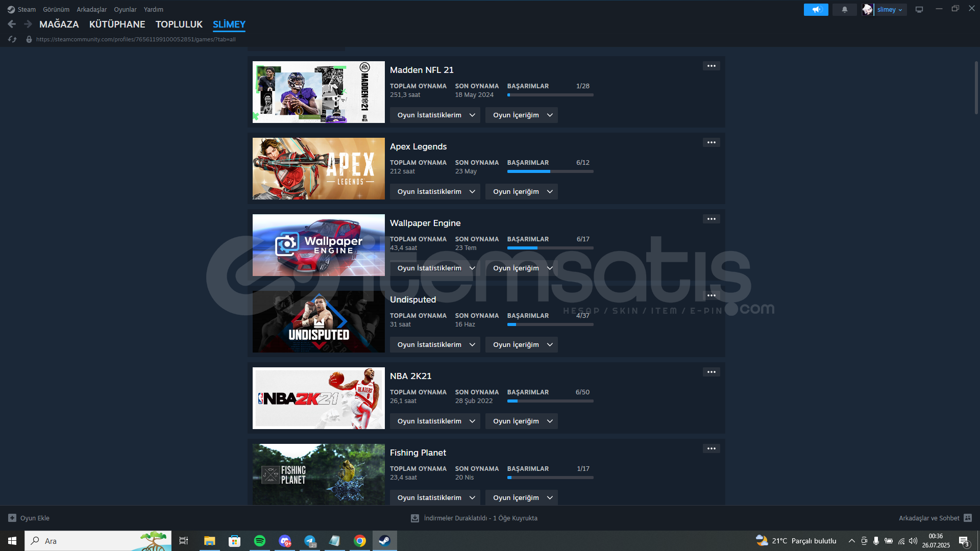
Task: Expand Fishing Planet Oyun İçeriğim
Action: (x=522, y=498)
